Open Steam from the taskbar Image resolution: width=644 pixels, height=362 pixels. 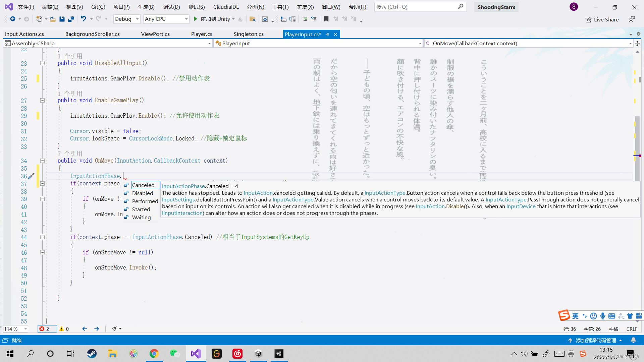[92, 354]
